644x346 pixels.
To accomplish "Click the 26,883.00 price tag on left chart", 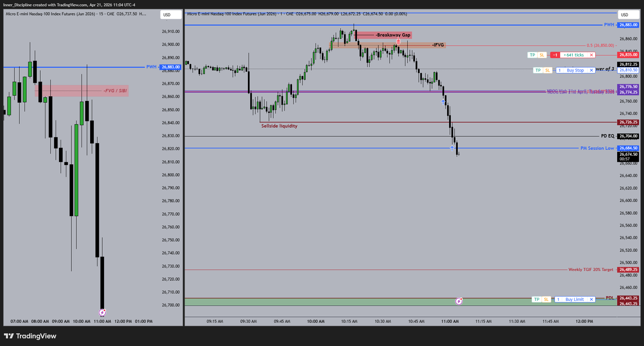I will [170, 67].
